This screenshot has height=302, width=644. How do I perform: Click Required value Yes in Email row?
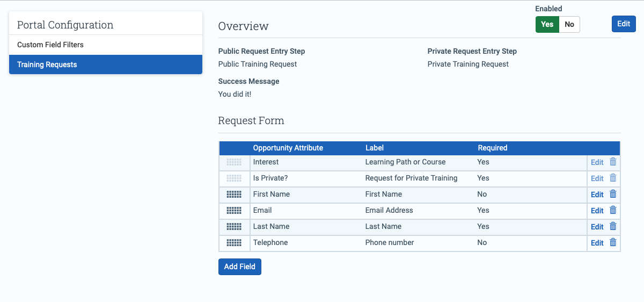pos(483,210)
